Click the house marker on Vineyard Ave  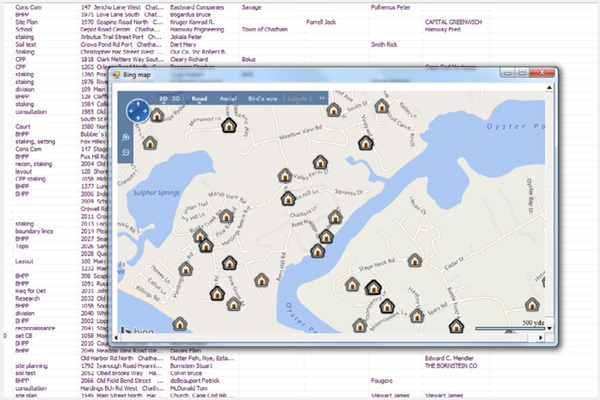(366, 143)
